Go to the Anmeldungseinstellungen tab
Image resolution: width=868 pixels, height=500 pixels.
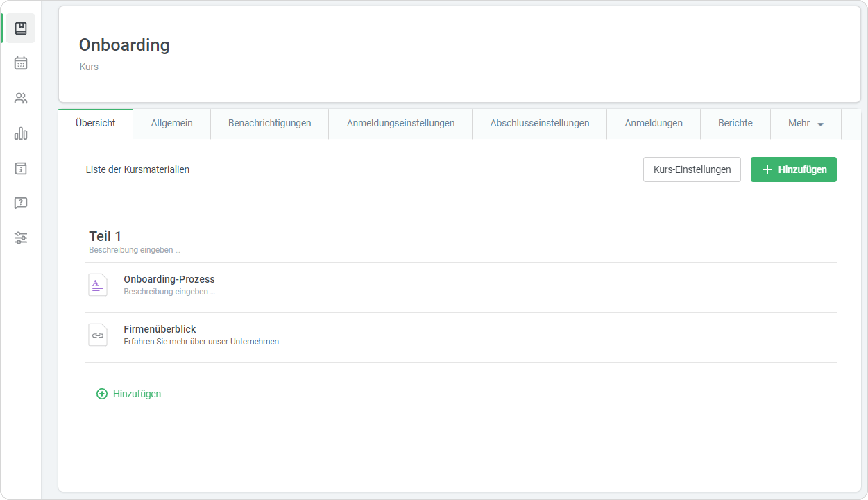400,124
